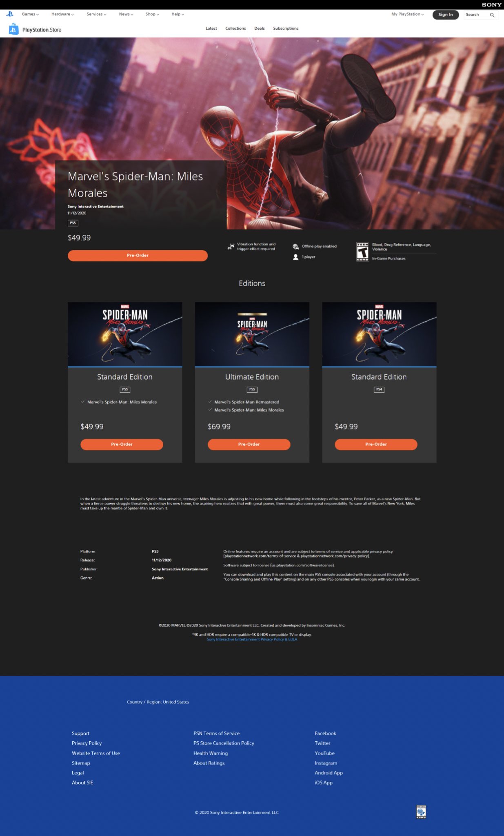Expand the Shop dropdown menu
504x836 pixels.
point(152,14)
